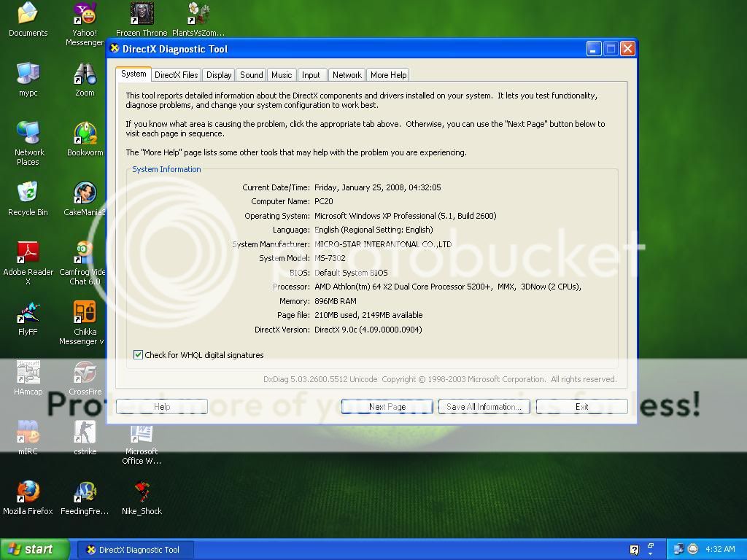
Task: Minimize the DirectX Diagnostic Tool window
Action: pos(594,49)
